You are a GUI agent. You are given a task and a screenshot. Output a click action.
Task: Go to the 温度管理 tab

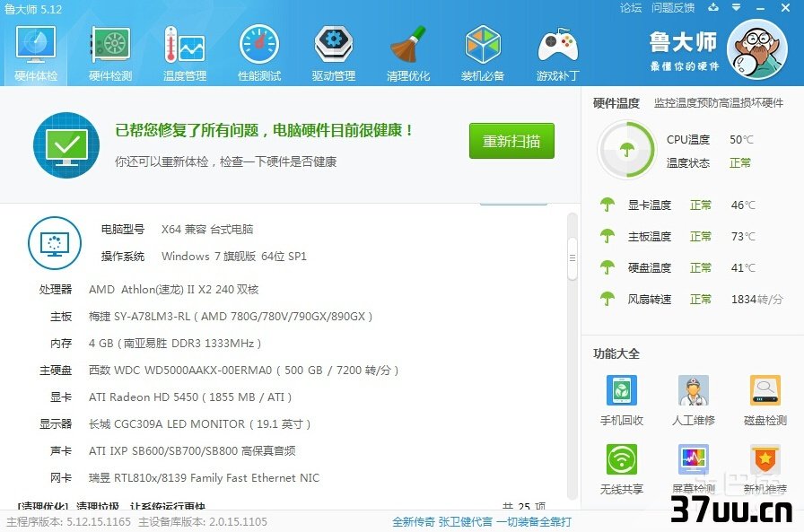(x=185, y=53)
